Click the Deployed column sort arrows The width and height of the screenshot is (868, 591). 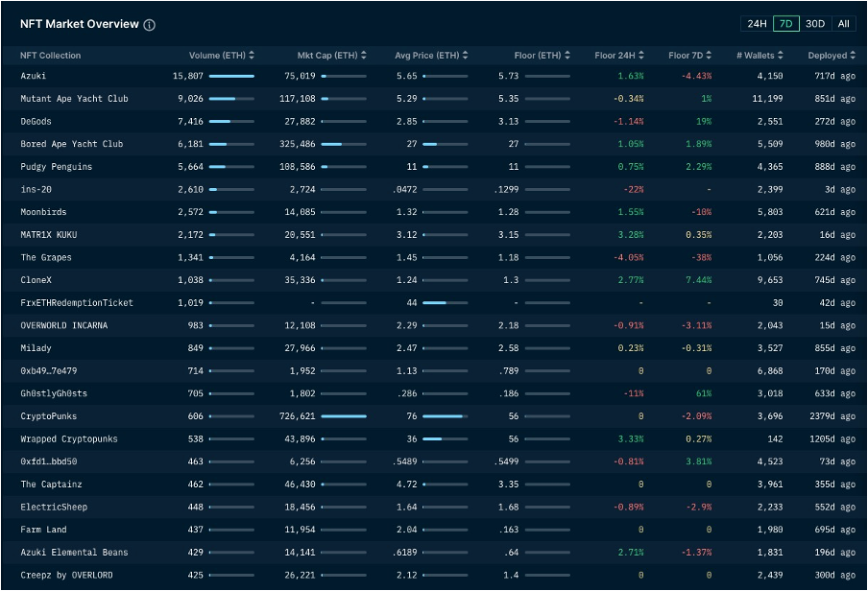tap(853, 56)
